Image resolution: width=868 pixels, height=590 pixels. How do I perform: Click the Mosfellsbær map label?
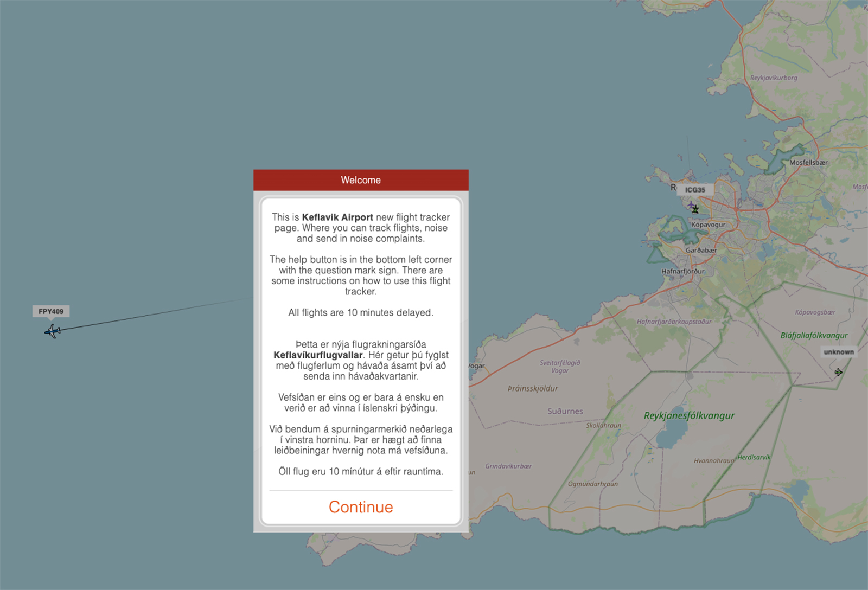pyautogui.click(x=809, y=163)
